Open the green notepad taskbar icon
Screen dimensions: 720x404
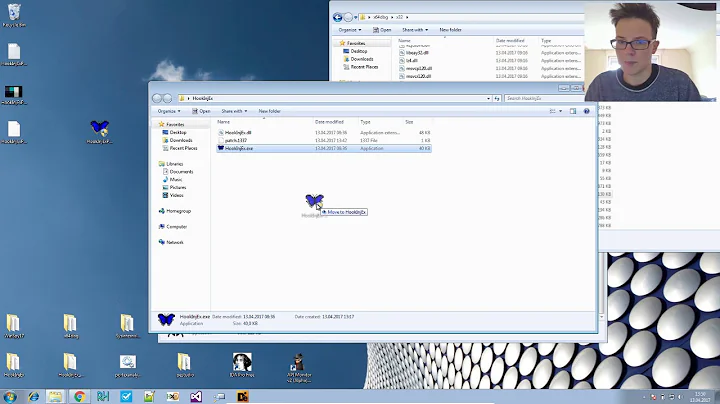click(x=149, y=397)
